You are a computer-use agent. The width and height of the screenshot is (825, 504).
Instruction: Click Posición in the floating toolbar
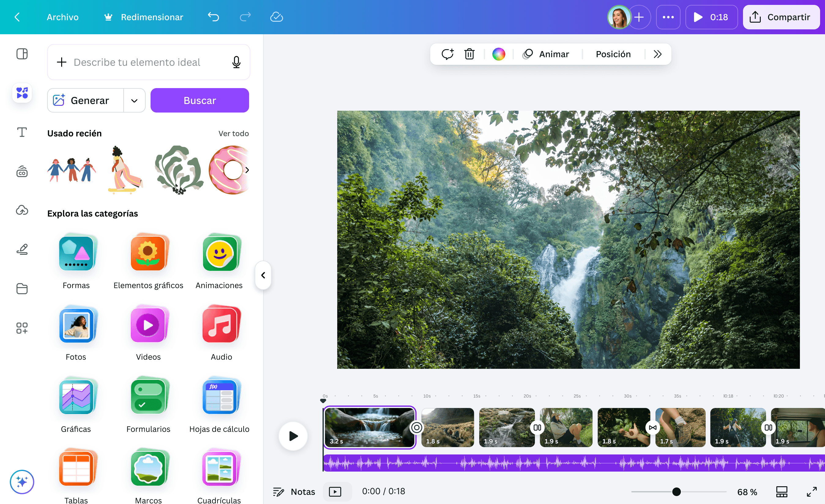613,54
